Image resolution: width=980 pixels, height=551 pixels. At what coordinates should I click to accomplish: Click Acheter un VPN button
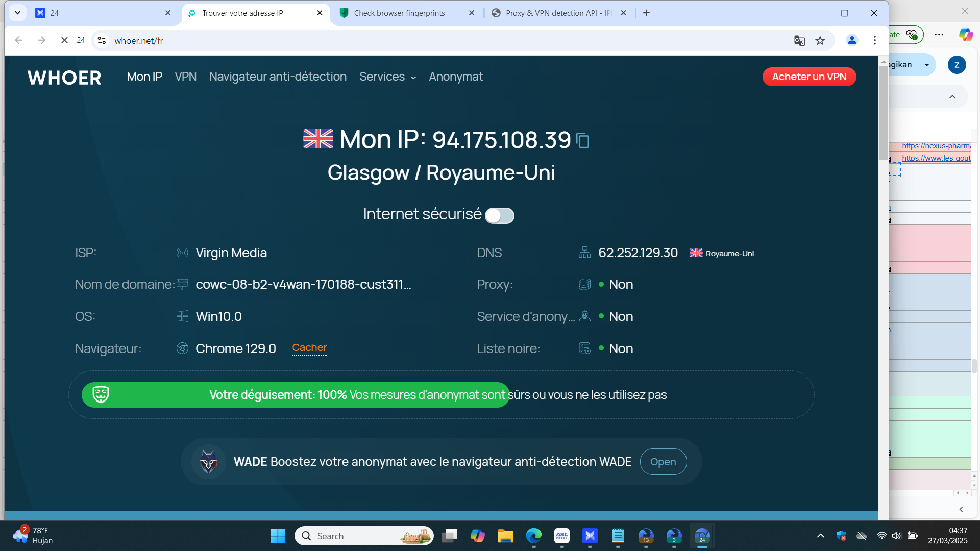coord(809,77)
